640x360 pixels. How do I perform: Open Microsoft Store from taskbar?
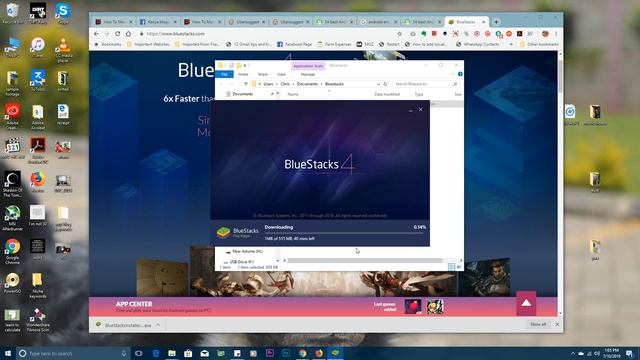coord(188,353)
